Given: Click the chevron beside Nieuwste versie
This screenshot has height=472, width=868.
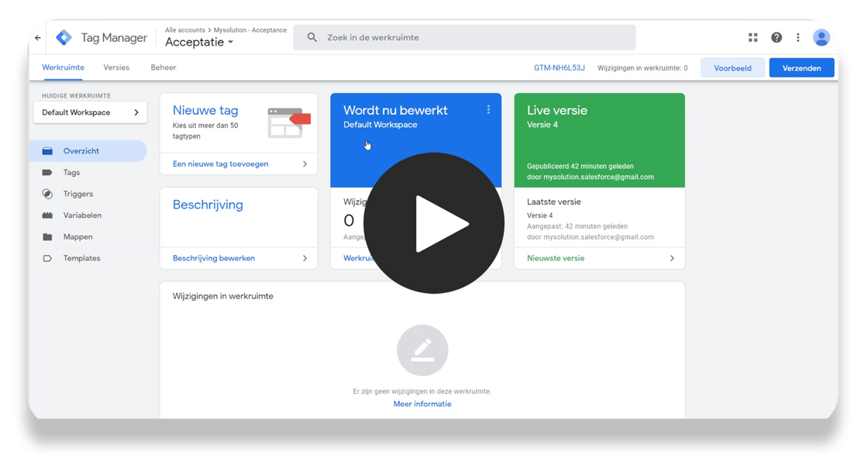Looking at the screenshot, I should [672, 258].
